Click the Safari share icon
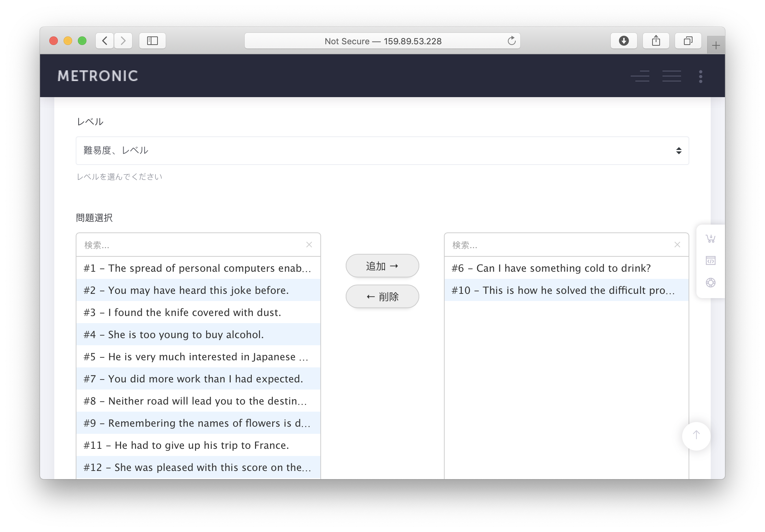 (656, 41)
